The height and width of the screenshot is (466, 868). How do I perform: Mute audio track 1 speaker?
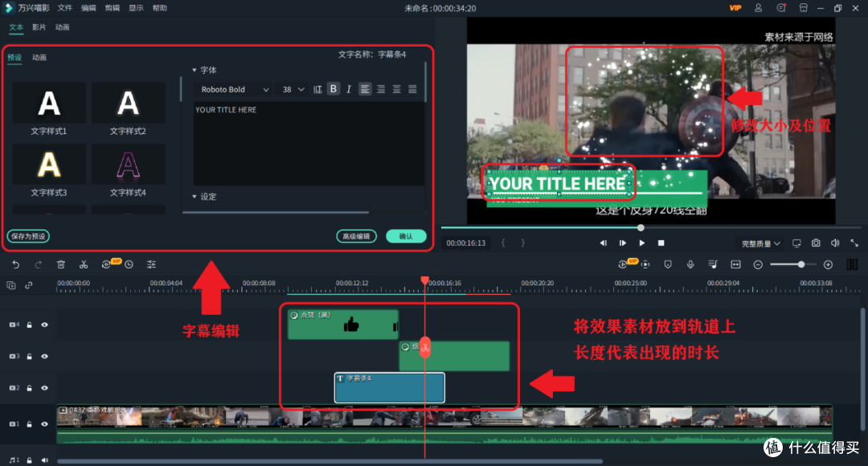click(44, 460)
